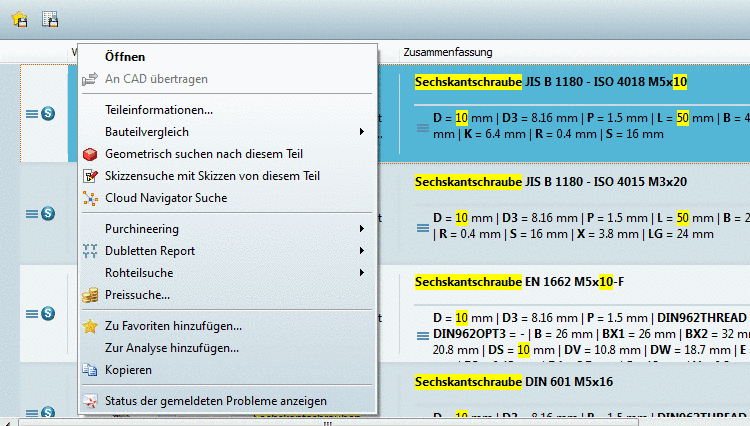The width and height of the screenshot is (750, 426).
Task: Click the lines icon left of EN 1662 row
Action: (32, 314)
